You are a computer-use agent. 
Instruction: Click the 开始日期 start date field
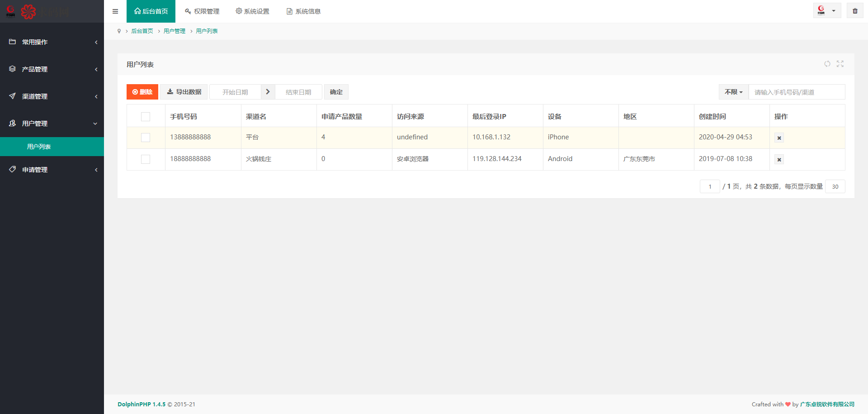click(x=235, y=92)
